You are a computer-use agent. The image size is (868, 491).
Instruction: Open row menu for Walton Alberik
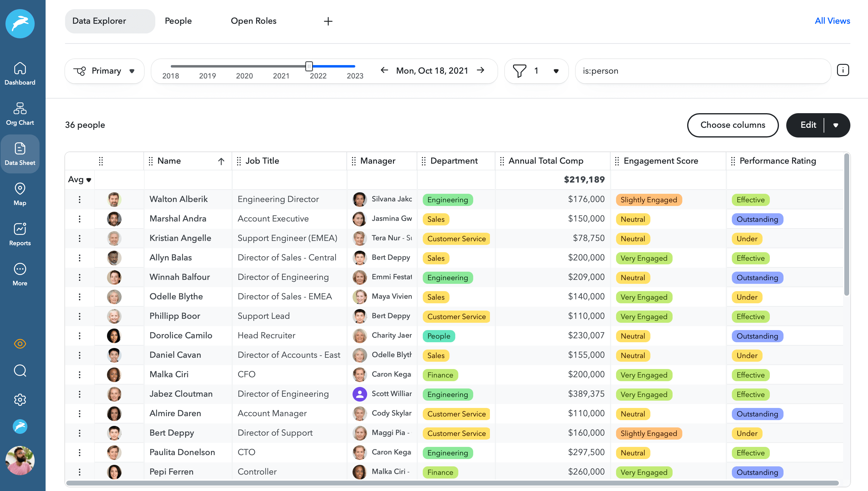[80, 199]
